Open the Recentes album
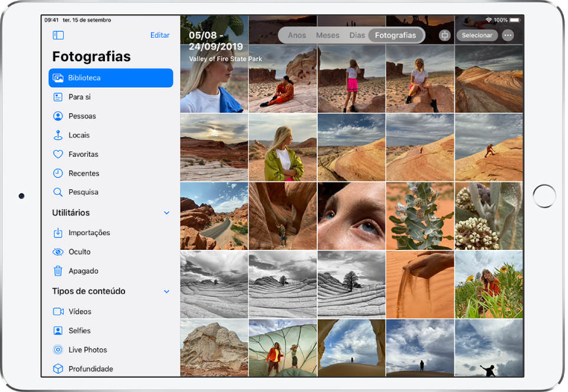 click(111, 173)
